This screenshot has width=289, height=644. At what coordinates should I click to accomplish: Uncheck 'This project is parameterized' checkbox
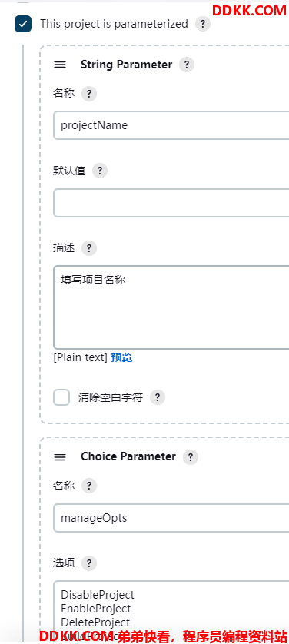pyautogui.click(x=23, y=24)
